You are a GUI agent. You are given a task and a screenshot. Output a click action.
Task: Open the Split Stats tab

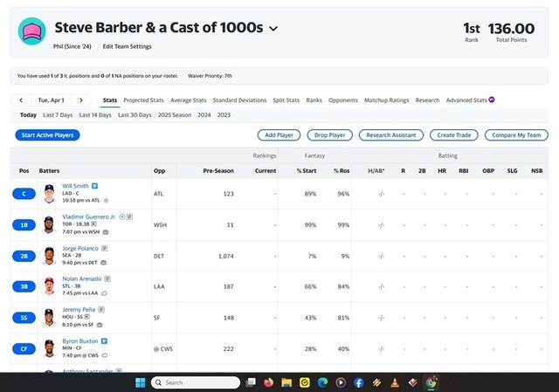[x=286, y=100]
